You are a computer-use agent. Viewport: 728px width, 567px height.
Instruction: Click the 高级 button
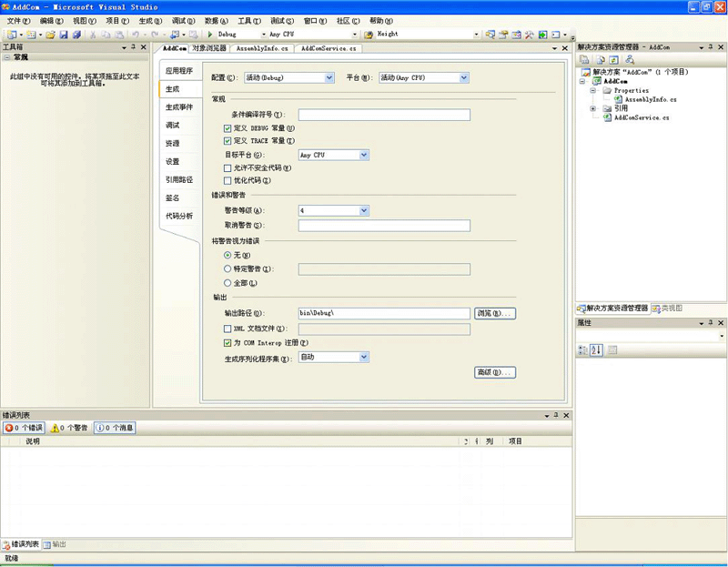(x=495, y=372)
